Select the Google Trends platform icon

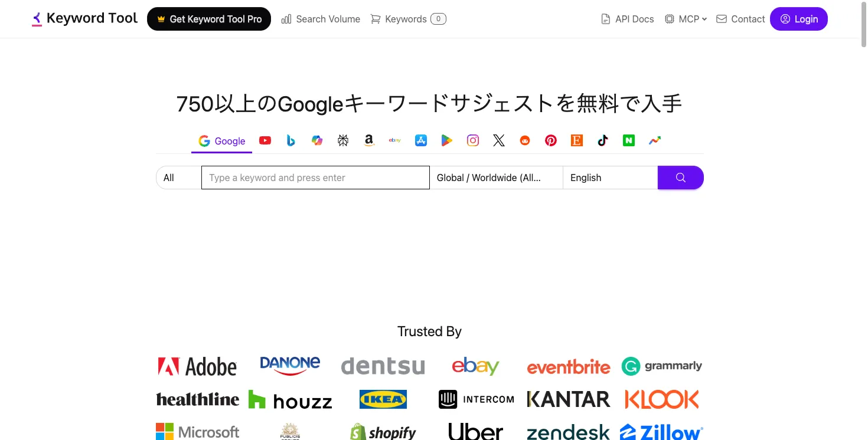tap(655, 140)
